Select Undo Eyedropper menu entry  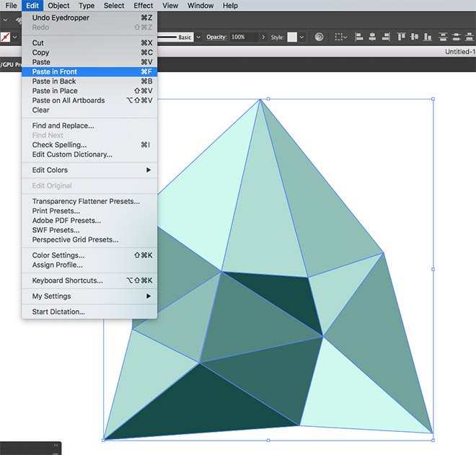tap(62, 17)
